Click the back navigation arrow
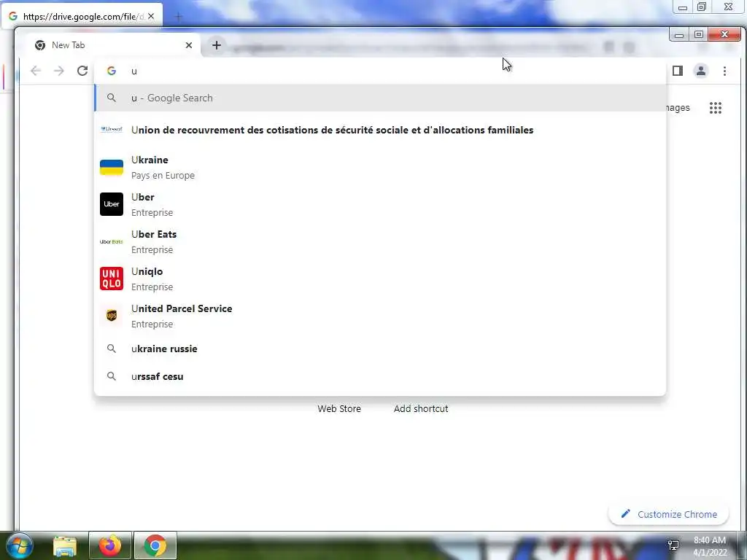The image size is (747, 560). pos(36,71)
